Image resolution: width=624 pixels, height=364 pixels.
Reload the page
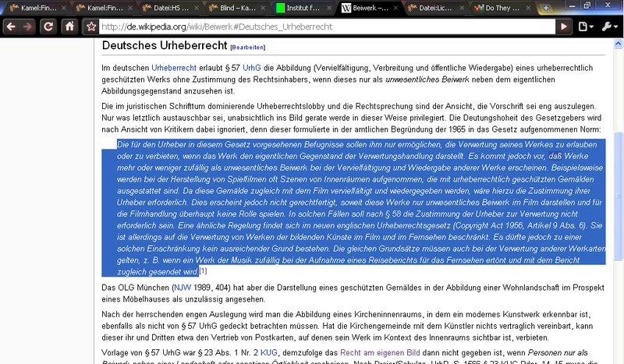click(x=48, y=27)
